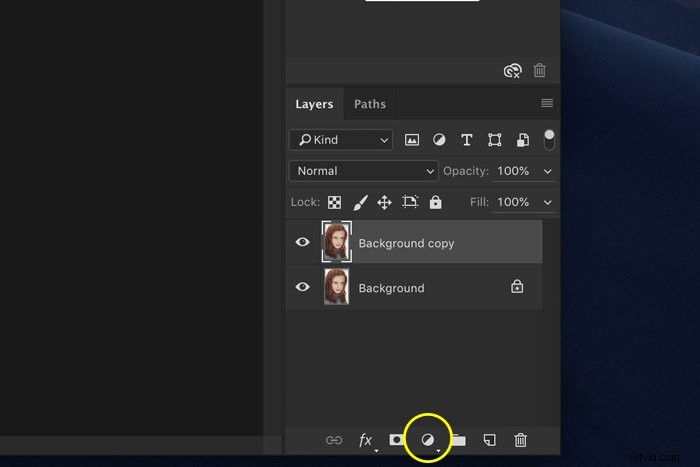700x467 pixels.
Task: Lock transparent pixels checkerboard icon
Action: pos(334,202)
